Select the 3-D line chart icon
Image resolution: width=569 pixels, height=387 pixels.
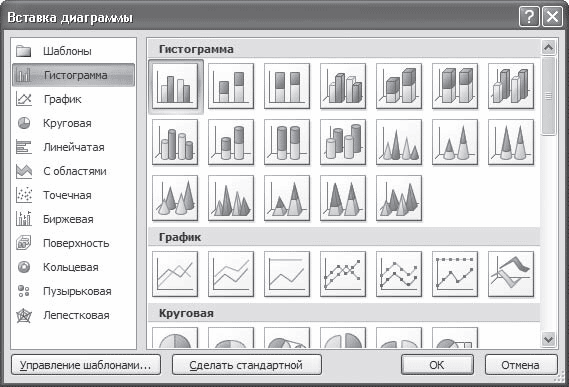point(511,274)
